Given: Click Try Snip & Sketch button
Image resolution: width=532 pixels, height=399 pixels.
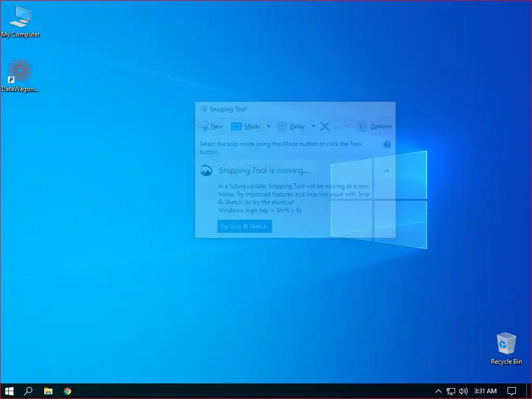Looking at the screenshot, I should point(244,227).
